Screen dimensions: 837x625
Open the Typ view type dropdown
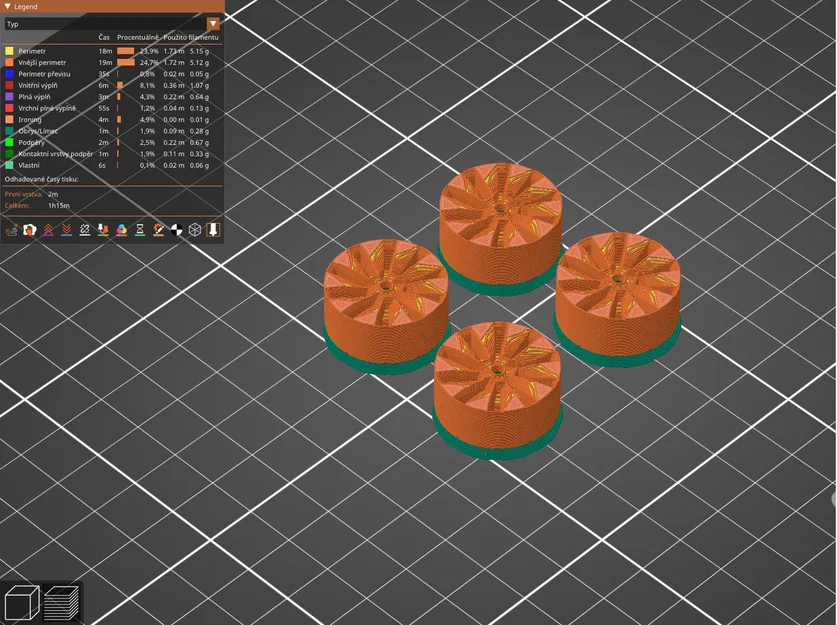point(112,24)
